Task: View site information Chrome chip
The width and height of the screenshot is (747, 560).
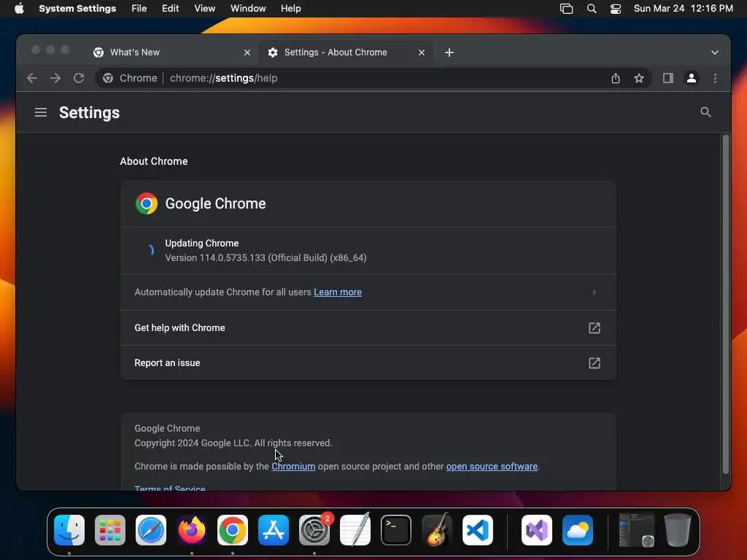Action: pyautogui.click(x=130, y=78)
